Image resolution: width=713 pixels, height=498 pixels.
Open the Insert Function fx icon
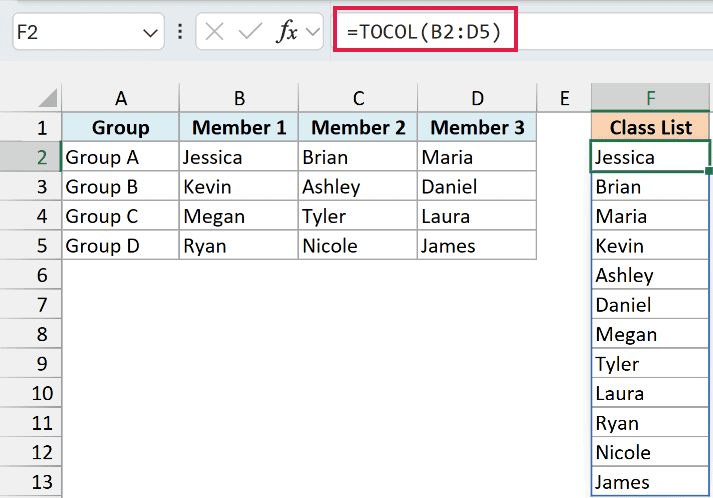pyautogui.click(x=286, y=32)
